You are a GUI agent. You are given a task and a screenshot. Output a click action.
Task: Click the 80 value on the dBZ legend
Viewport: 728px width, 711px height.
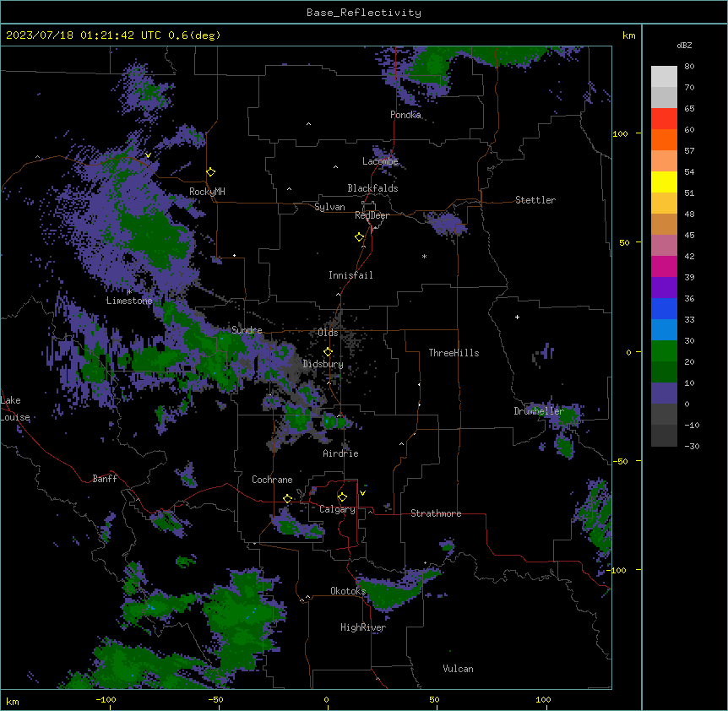[x=689, y=67]
